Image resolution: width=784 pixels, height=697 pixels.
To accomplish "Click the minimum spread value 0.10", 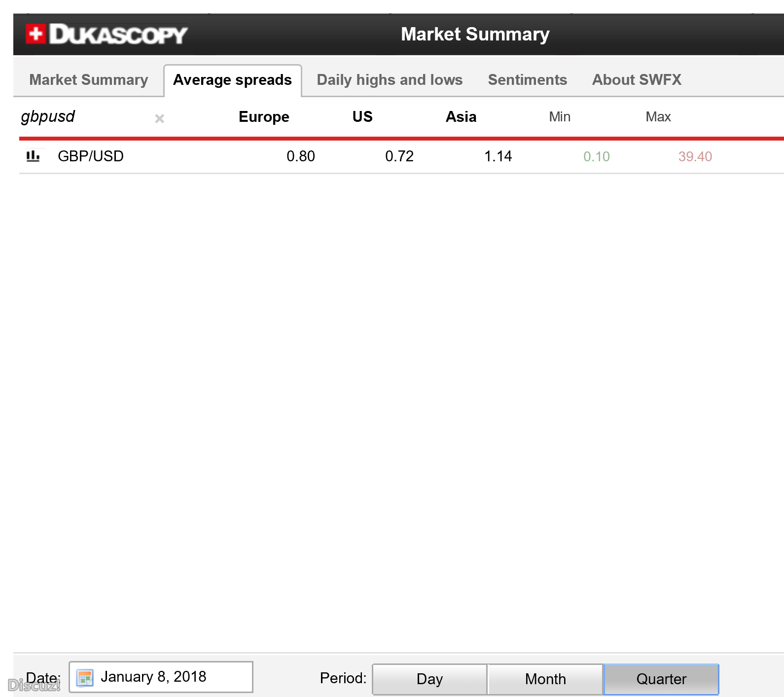I will click(597, 157).
